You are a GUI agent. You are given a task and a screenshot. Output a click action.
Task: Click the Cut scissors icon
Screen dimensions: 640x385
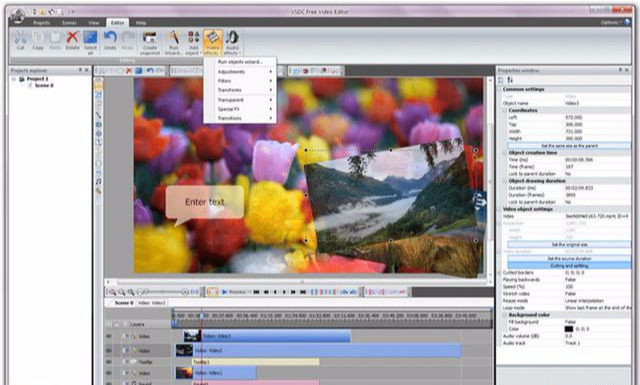[20, 38]
